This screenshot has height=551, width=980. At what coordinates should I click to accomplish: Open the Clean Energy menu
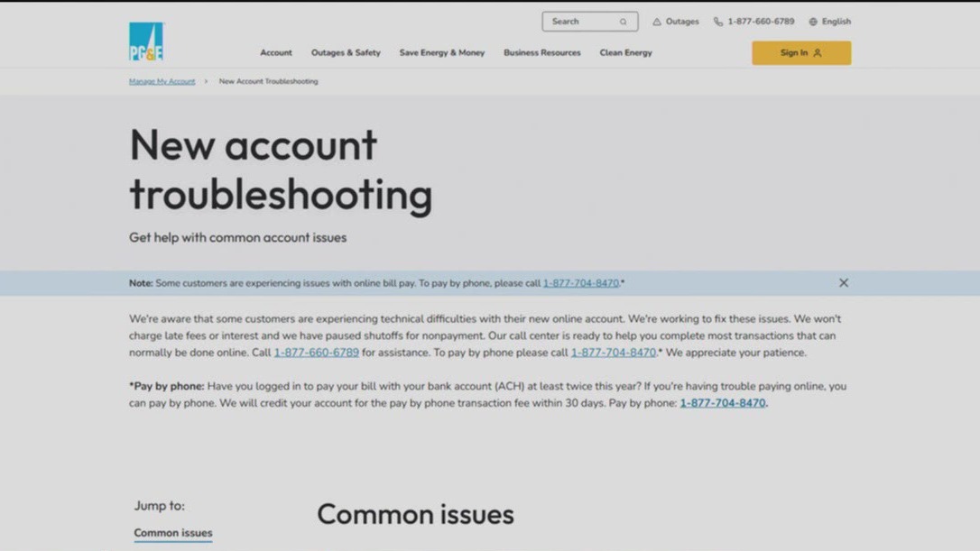[625, 52]
